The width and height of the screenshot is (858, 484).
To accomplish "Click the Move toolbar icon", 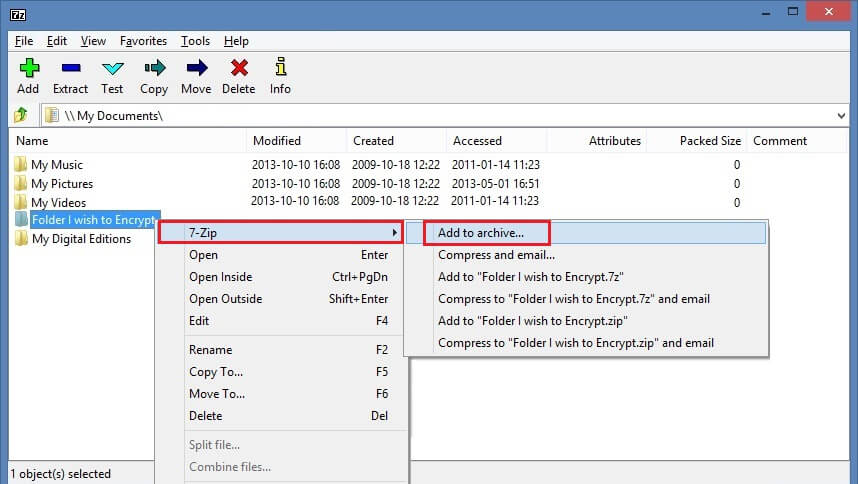I will (196, 69).
